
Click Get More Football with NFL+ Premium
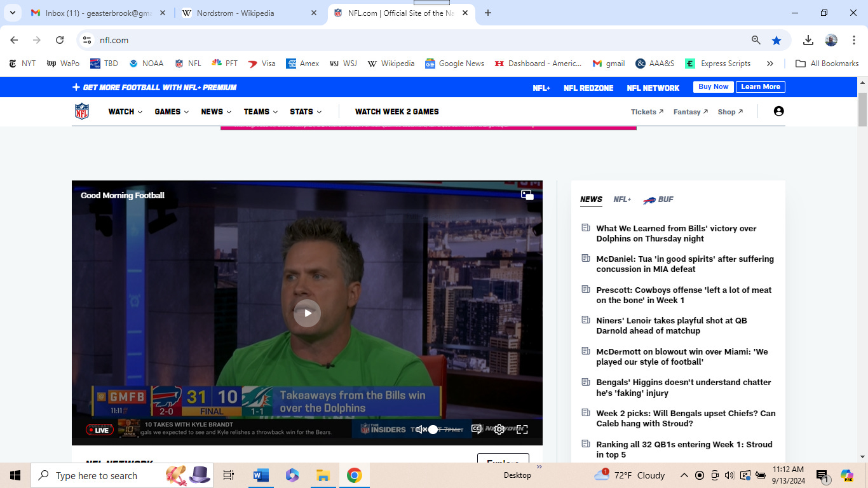154,88
